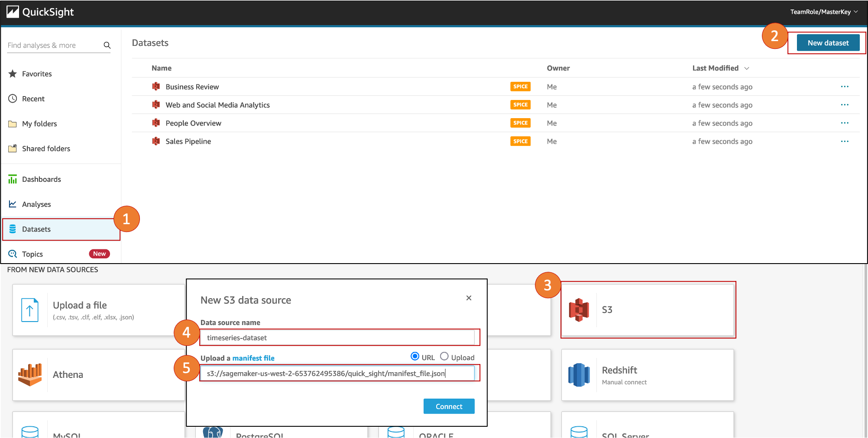This screenshot has width=868, height=438.
Task: Open options menu for Sales Pipeline
Action: point(845,141)
